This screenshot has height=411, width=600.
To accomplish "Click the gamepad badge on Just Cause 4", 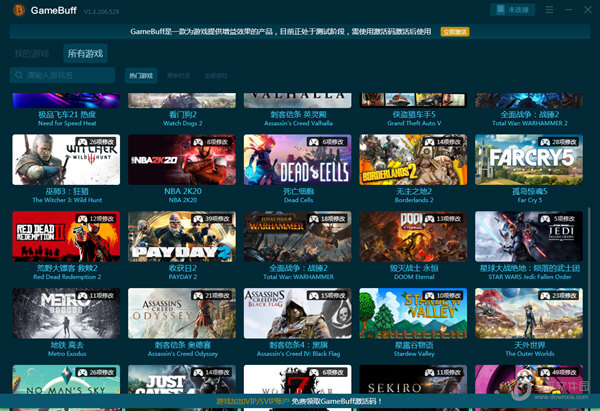I will (212, 372).
